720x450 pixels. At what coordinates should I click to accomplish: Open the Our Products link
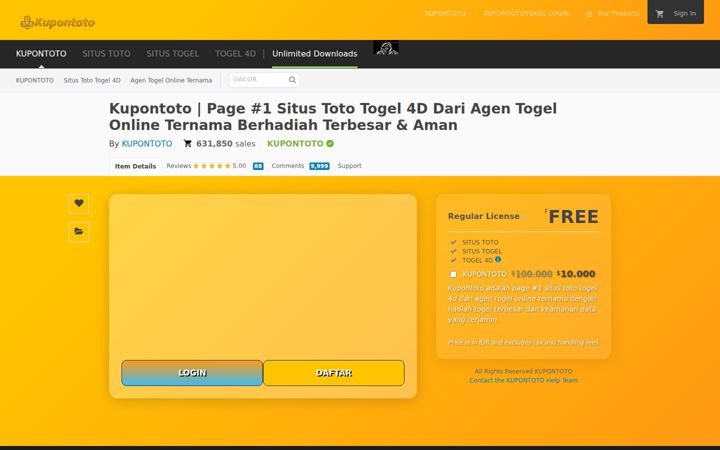[618, 13]
